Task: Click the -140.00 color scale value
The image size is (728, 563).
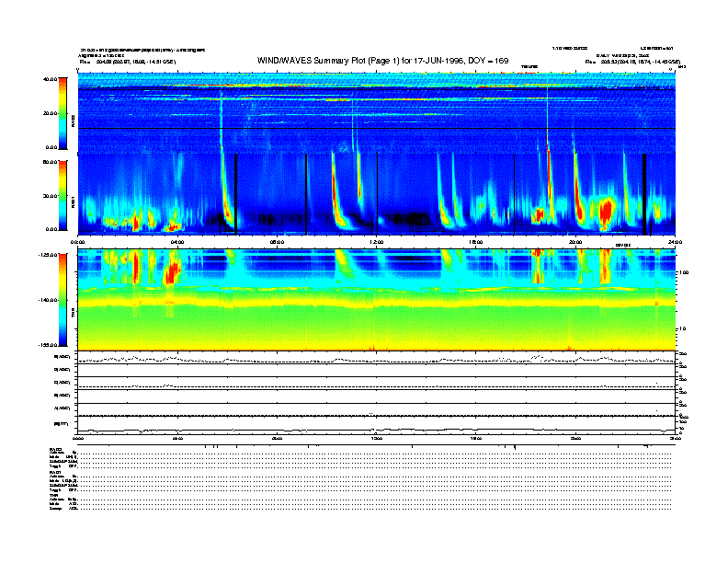Action: point(49,300)
